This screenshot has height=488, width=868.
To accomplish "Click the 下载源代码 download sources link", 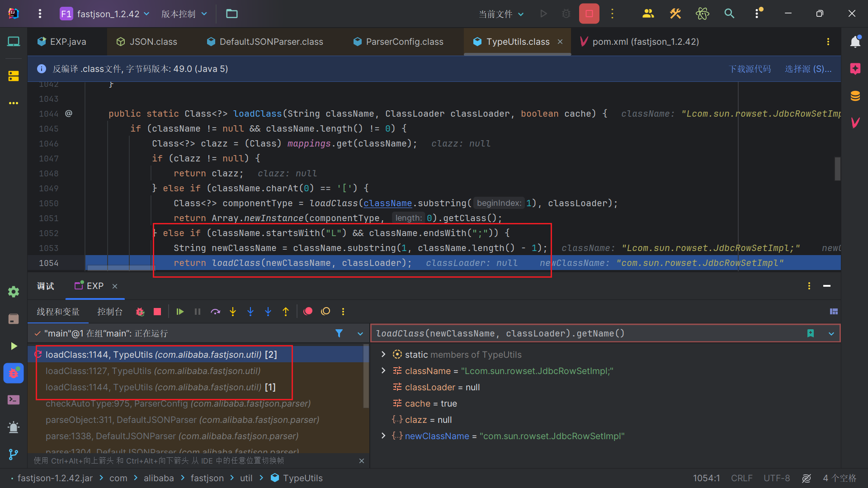I will pyautogui.click(x=750, y=69).
